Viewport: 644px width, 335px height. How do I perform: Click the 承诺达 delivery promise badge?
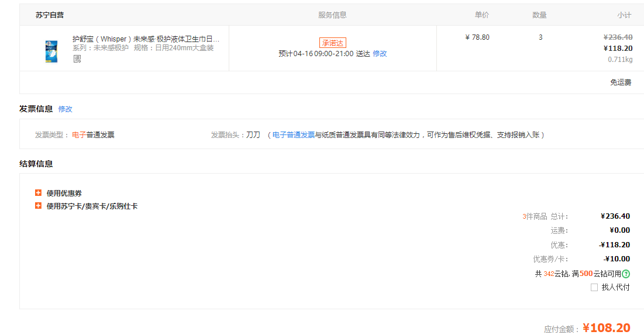point(332,43)
